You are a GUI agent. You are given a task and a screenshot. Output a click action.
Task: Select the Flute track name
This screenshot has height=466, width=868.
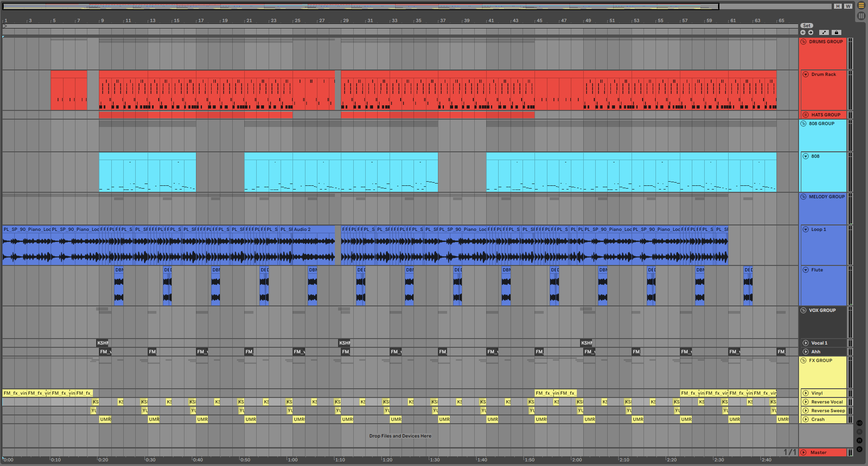point(817,270)
